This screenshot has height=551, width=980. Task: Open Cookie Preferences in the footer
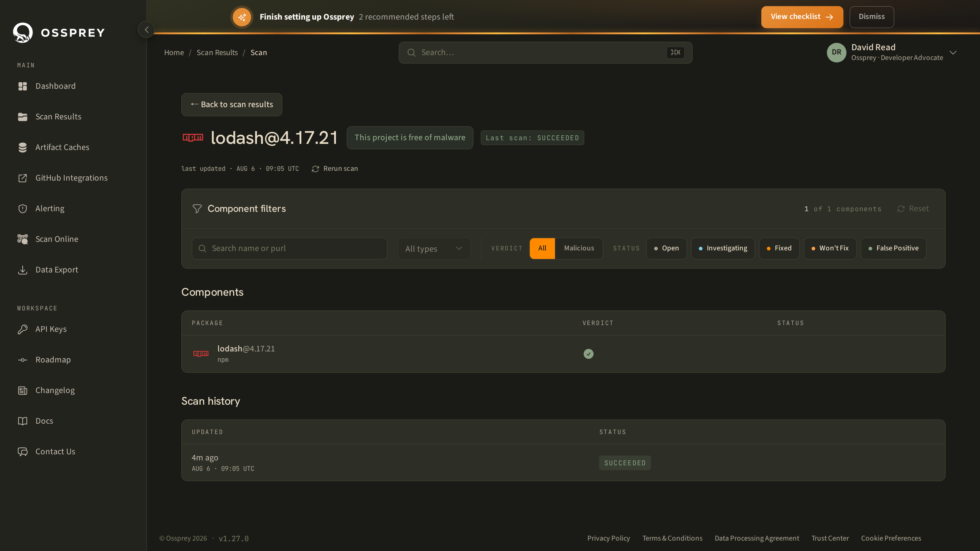coord(891,538)
